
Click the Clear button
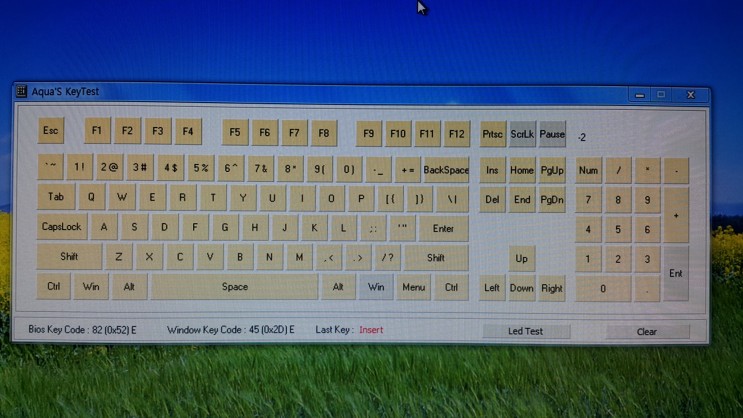click(647, 331)
